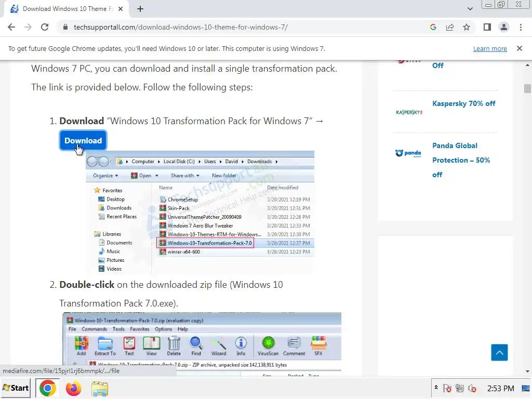Click the address bar URL
The image size is (532, 399).
tap(180, 27)
